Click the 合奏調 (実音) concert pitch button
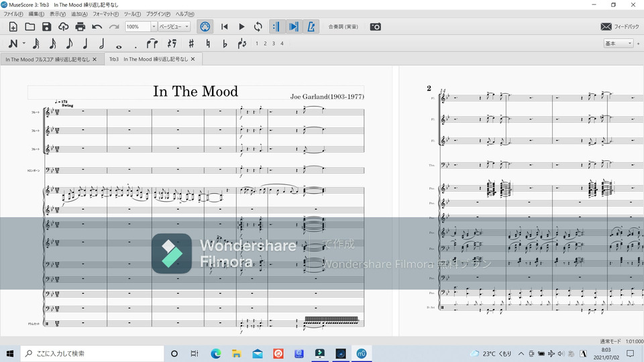 point(343,27)
